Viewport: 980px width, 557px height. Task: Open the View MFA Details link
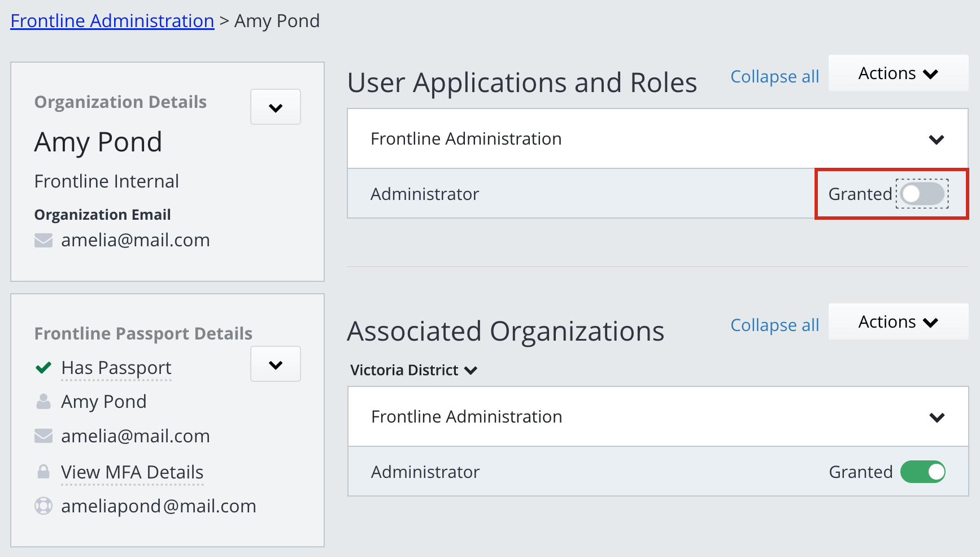point(132,472)
